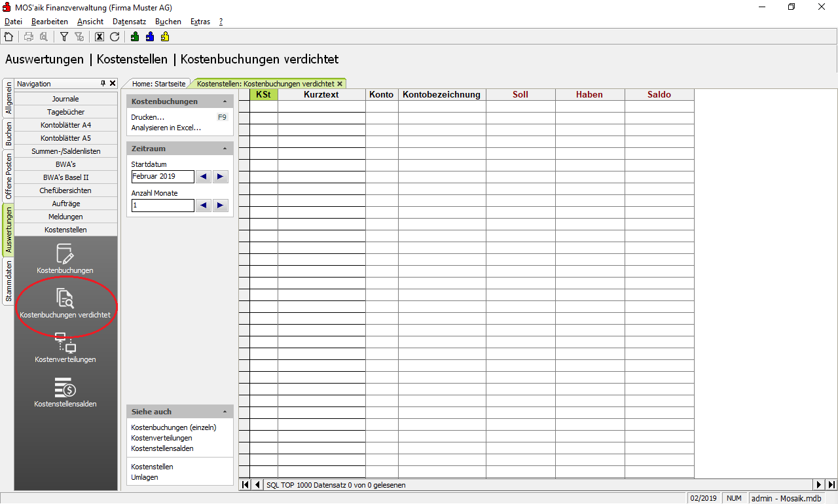The image size is (838, 504).
Task: Collapse the Siehe auch section
Action: [225, 412]
